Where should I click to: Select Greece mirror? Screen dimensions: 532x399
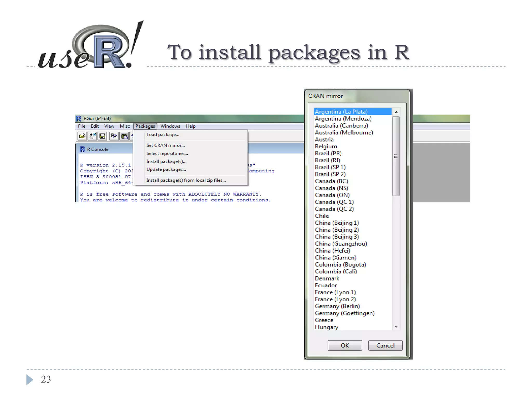coord(353,320)
